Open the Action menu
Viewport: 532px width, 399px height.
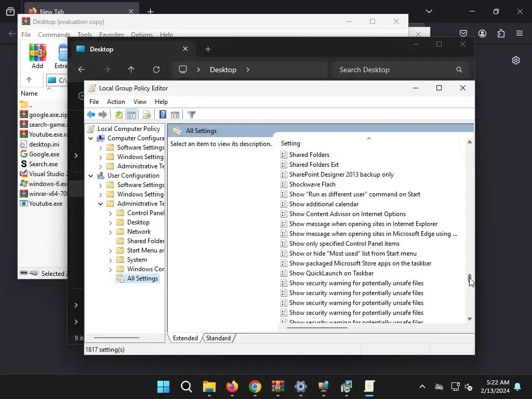pyautogui.click(x=116, y=102)
